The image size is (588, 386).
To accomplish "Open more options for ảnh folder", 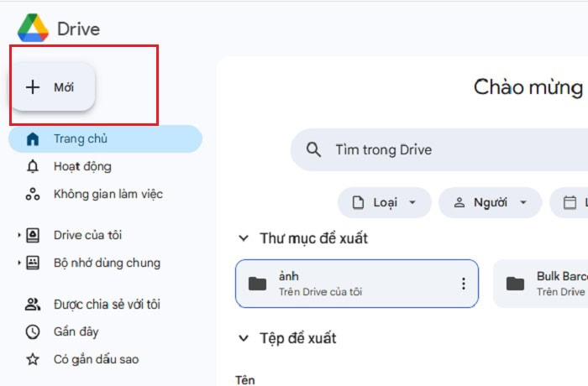I will click(x=463, y=284).
